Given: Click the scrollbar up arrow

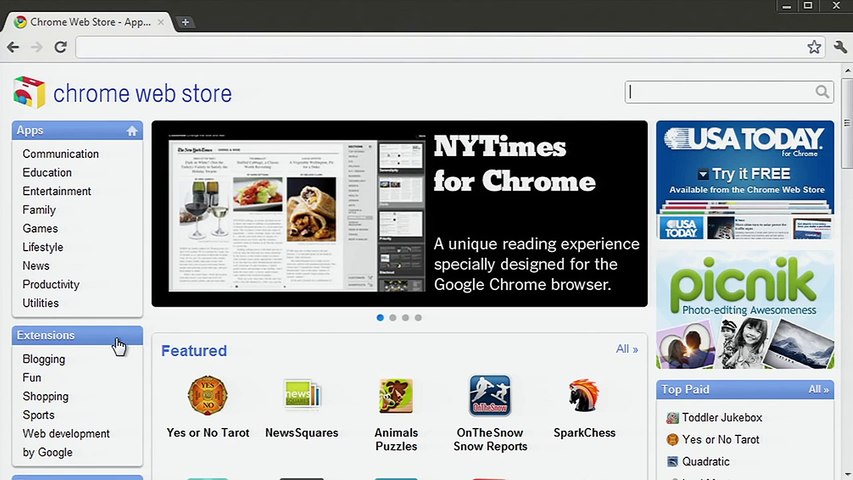Looking at the screenshot, I should click(x=847, y=71).
